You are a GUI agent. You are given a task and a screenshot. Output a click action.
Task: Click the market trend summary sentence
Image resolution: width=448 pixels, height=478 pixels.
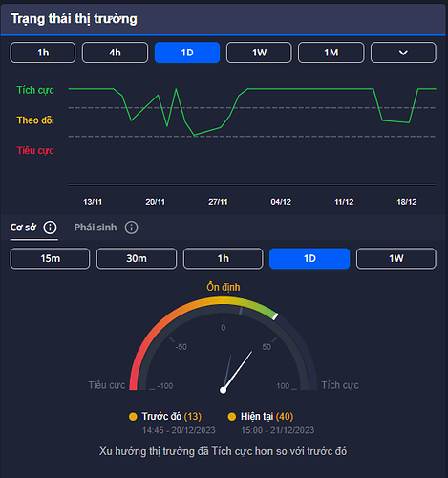tap(223, 451)
